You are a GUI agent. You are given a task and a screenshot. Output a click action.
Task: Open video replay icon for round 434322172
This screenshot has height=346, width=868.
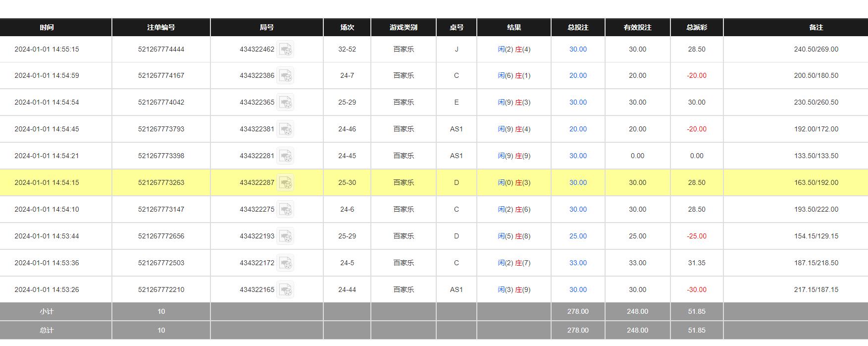click(x=285, y=263)
